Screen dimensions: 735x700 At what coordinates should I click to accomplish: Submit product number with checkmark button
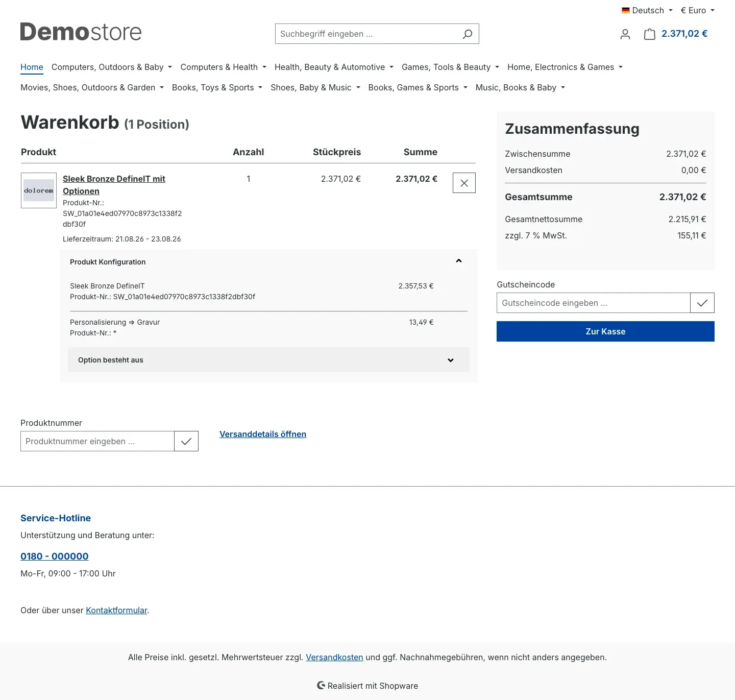[186, 441]
